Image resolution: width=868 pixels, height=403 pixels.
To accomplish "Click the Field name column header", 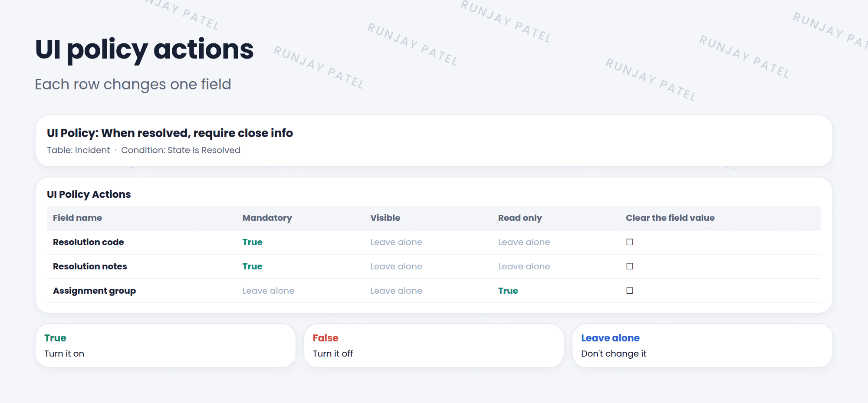I will 77,218.
